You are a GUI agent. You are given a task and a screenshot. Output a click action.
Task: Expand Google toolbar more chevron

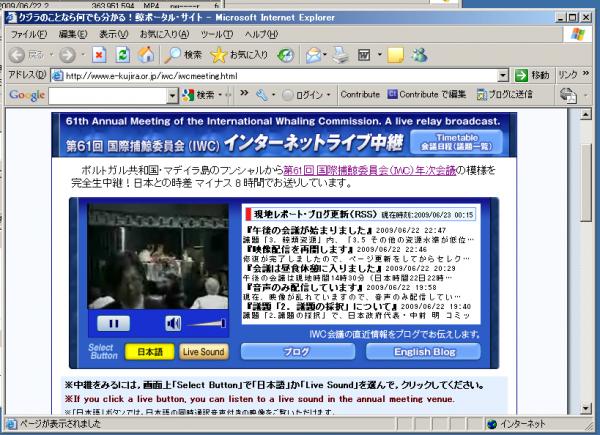(x=244, y=93)
